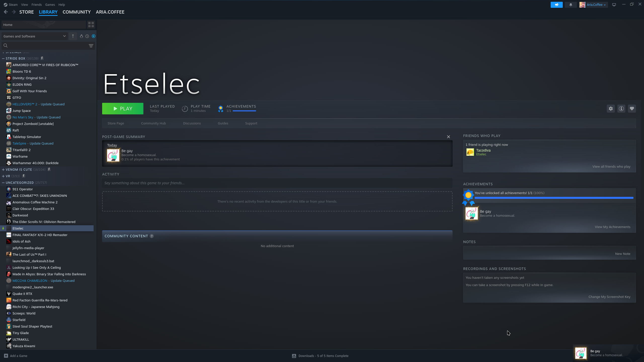Open the library grid view icon
The image size is (644, 362).
[91, 25]
